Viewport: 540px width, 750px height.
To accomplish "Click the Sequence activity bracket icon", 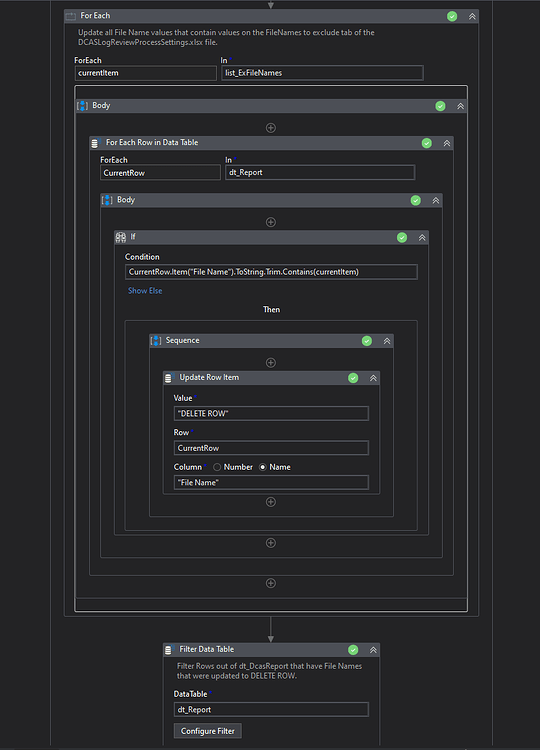I will pyautogui.click(x=155, y=341).
